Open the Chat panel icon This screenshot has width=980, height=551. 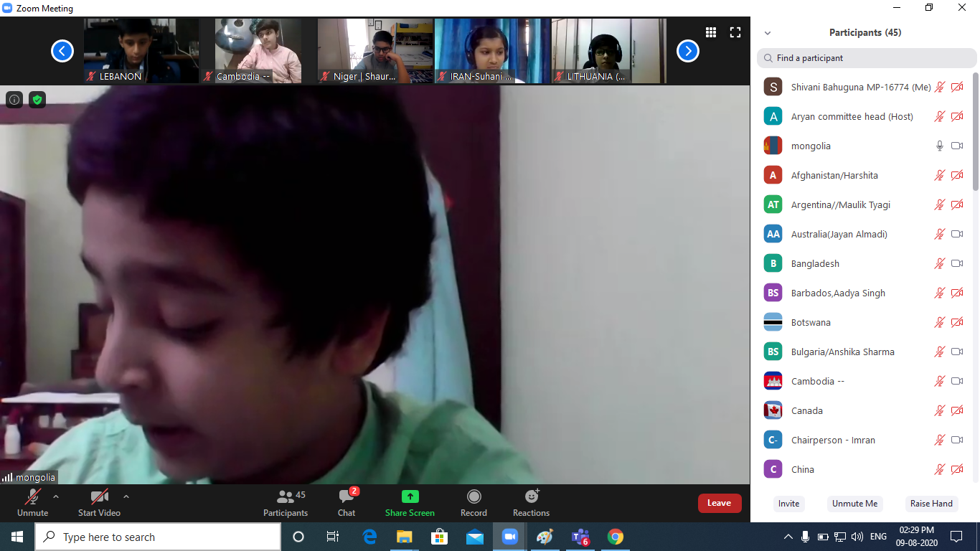pyautogui.click(x=347, y=497)
